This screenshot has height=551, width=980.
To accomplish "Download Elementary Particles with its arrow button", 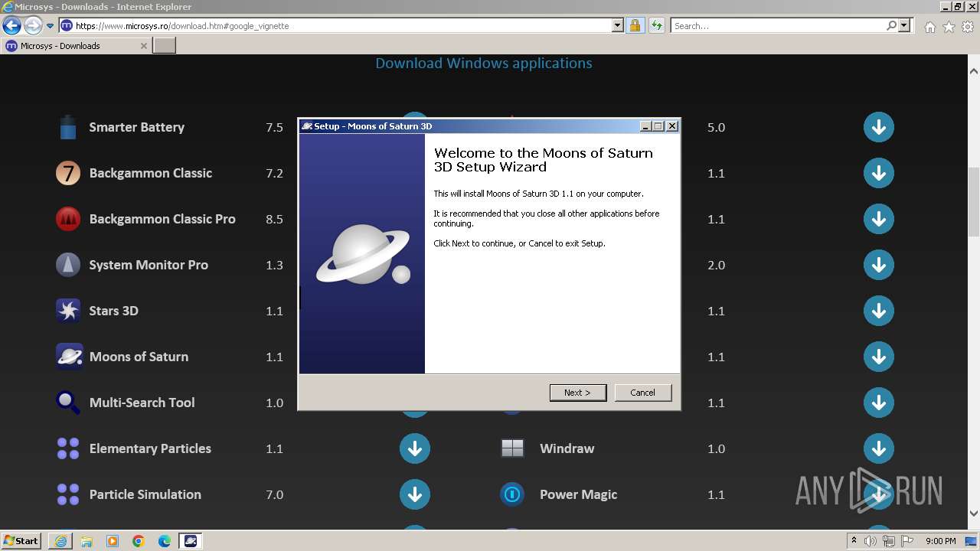I will point(415,448).
